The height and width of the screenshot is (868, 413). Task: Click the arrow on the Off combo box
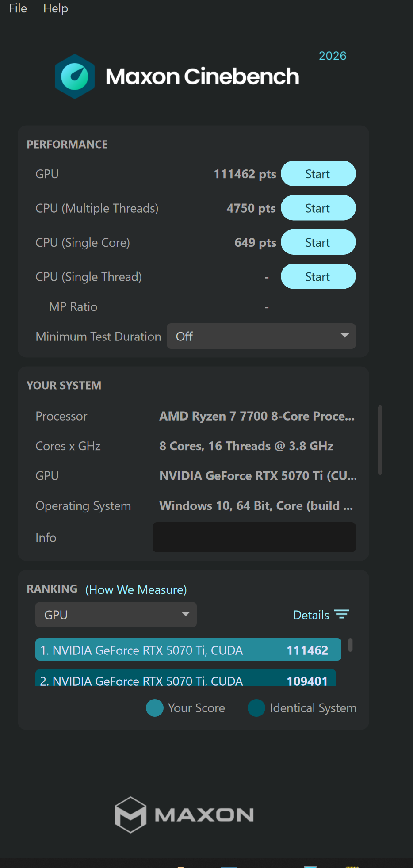pyautogui.click(x=345, y=336)
